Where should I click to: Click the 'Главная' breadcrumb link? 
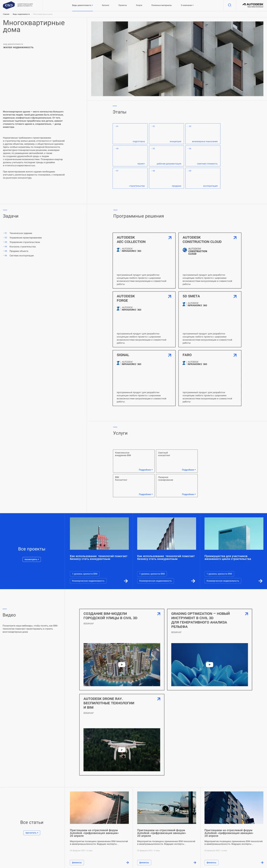click(x=6, y=14)
